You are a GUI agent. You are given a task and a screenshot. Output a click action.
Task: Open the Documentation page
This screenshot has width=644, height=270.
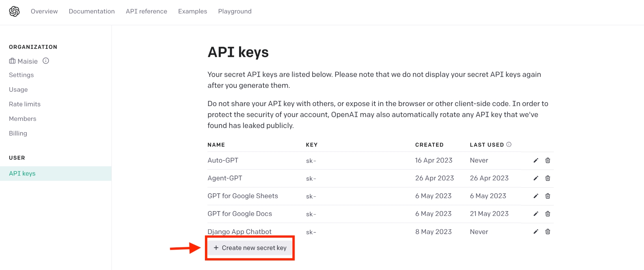coord(92,11)
